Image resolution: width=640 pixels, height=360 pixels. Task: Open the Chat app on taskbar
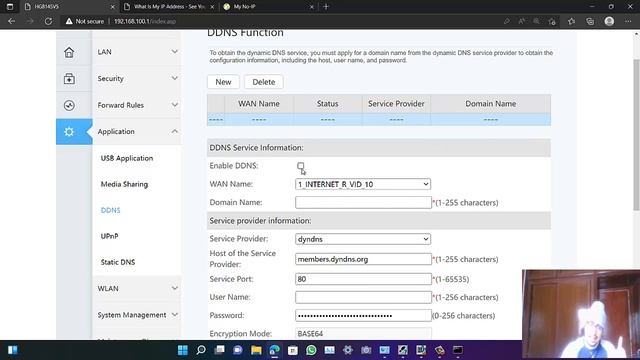tap(238, 350)
